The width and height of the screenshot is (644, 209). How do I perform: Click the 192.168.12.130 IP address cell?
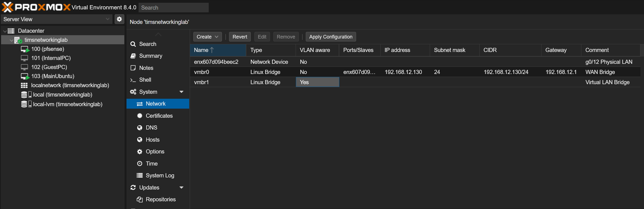(x=405, y=72)
